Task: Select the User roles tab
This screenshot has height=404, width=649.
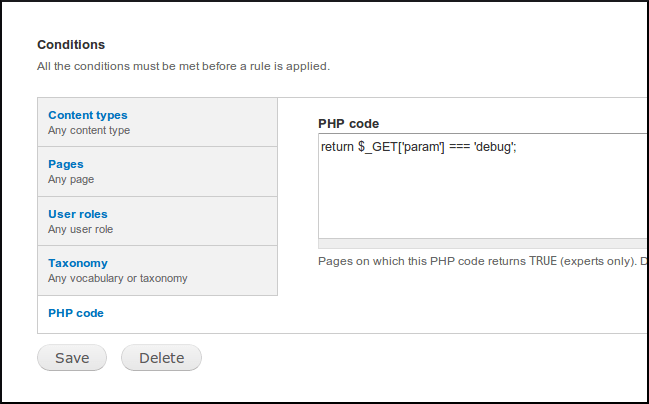Action: 157,221
